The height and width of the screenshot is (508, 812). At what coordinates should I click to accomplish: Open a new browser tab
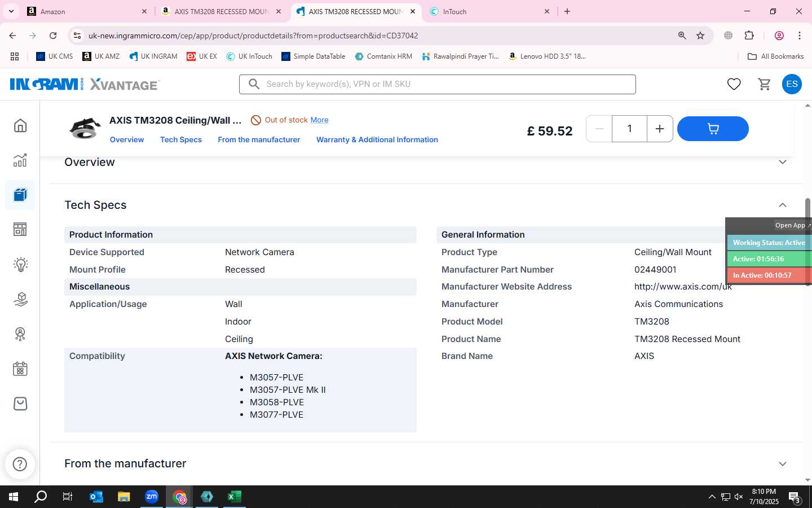pyautogui.click(x=567, y=11)
